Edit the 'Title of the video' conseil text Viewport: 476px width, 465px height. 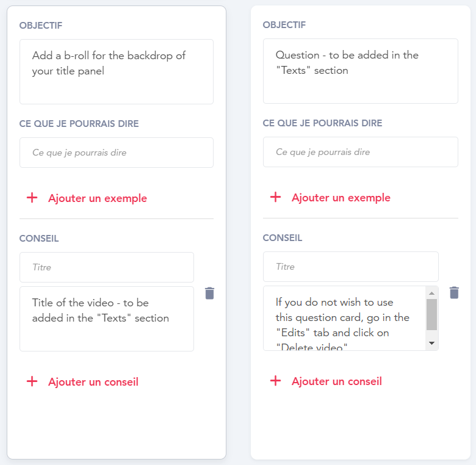click(107, 319)
